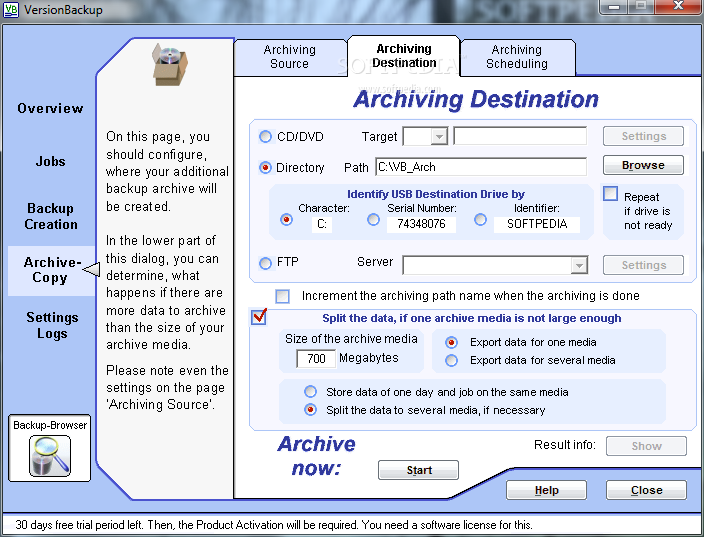Choose Store data of one day on same media
This screenshot has width=704, height=537.
[x=310, y=392]
